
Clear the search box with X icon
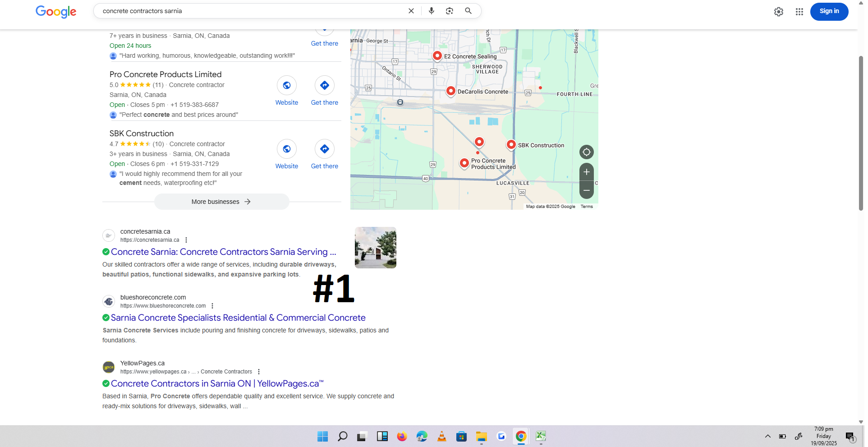(x=411, y=11)
